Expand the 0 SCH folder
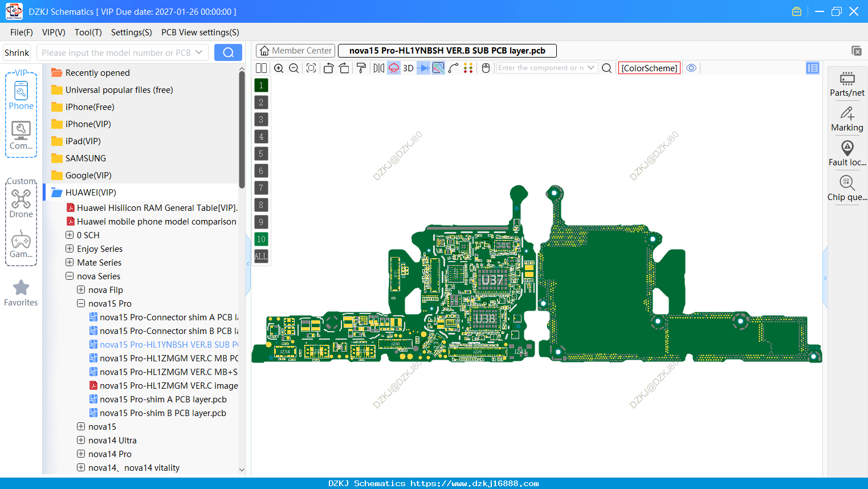 pyautogui.click(x=70, y=235)
